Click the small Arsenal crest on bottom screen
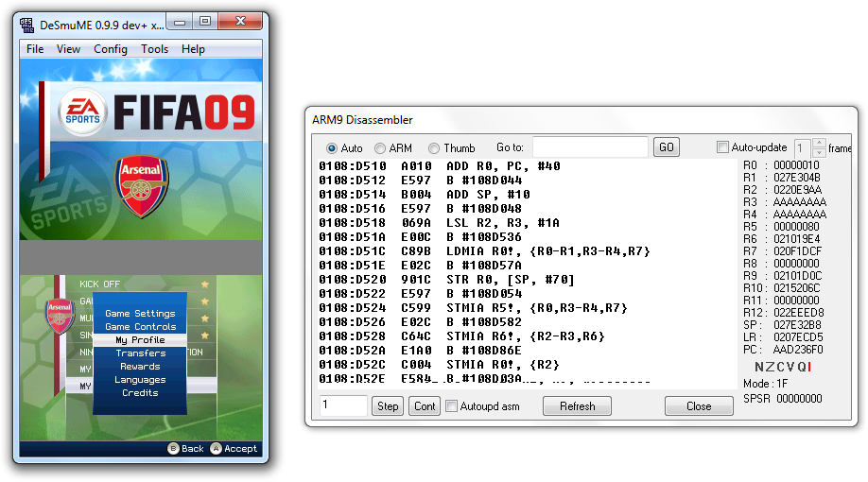Image resolution: width=868 pixels, height=482 pixels. coord(60,316)
